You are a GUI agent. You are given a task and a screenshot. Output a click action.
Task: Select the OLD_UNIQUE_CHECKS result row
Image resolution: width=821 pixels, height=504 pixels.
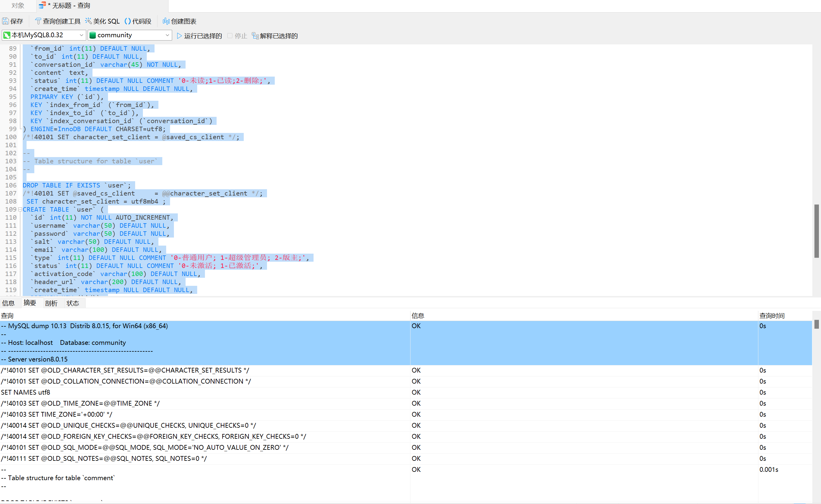(x=406, y=425)
